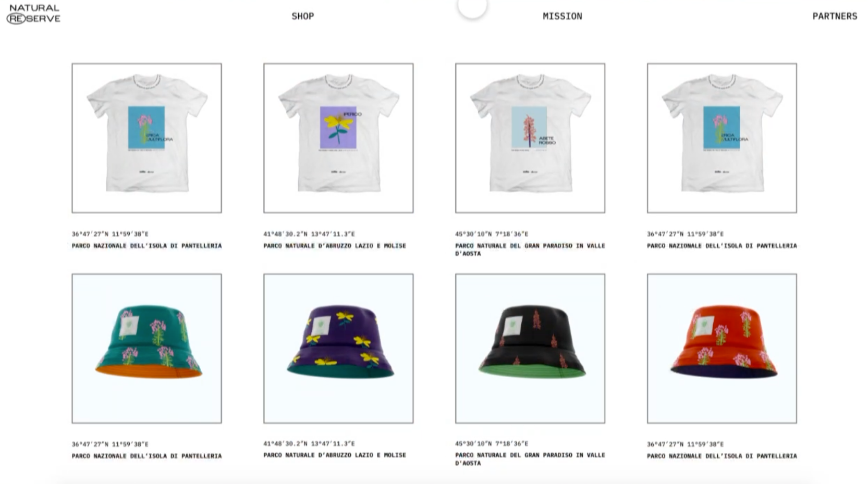
Task: Open the last Erica Multiflora t-shirt in row
Action: coord(722,138)
